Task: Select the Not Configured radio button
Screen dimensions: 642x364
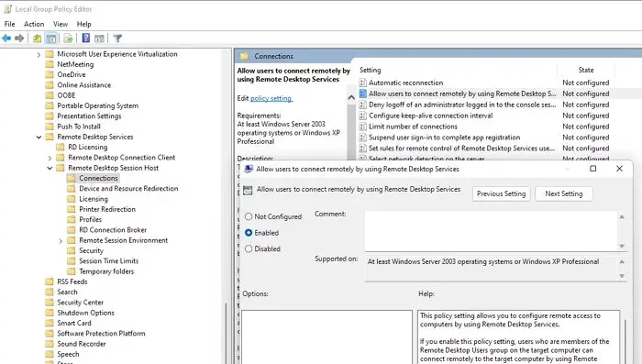Action: click(249, 216)
